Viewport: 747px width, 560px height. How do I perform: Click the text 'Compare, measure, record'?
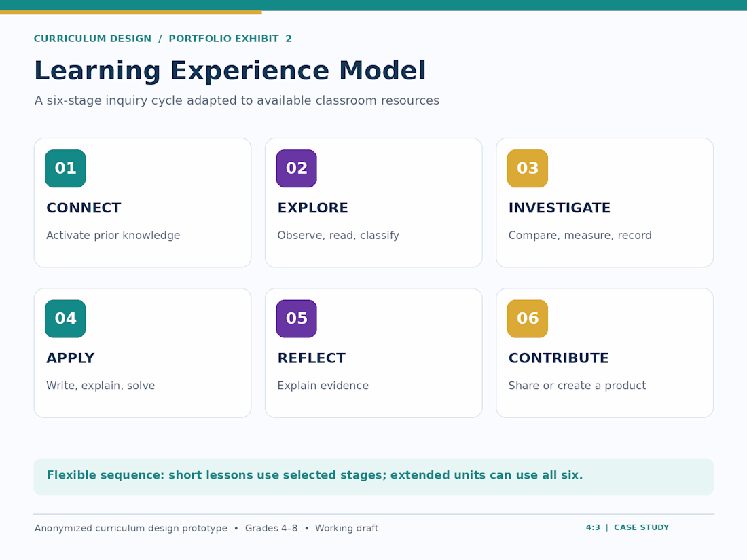(x=580, y=236)
